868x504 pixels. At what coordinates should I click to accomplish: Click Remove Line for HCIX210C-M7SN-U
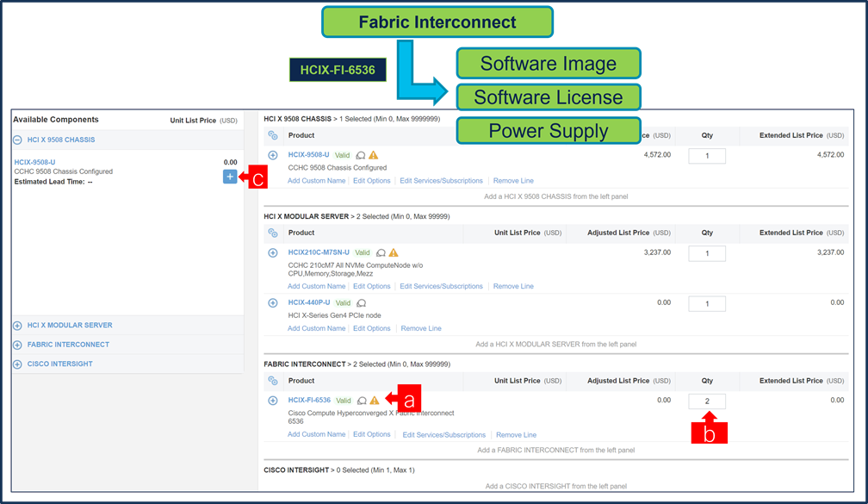coord(513,287)
